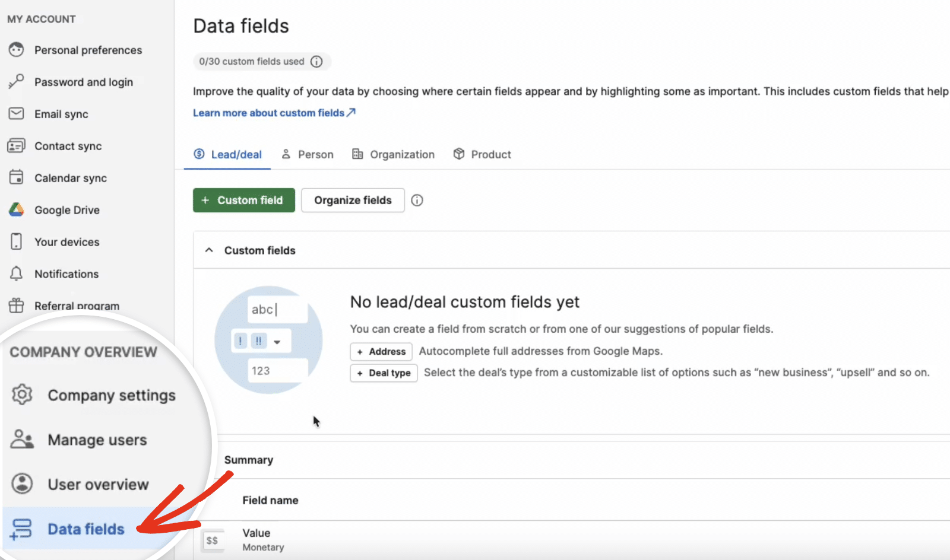Viewport: 950px width, 560px height.
Task: Collapse the Custom fields section chevron
Action: click(209, 250)
